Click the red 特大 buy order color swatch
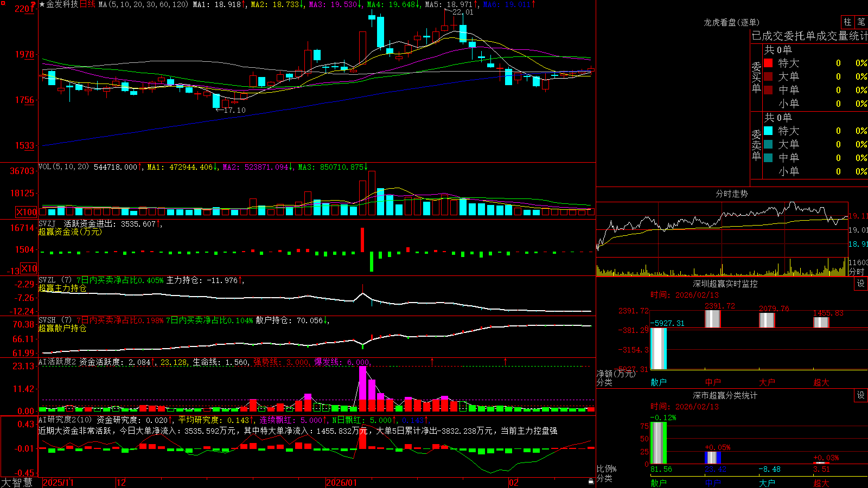The image size is (868, 488). pos(768,63)
